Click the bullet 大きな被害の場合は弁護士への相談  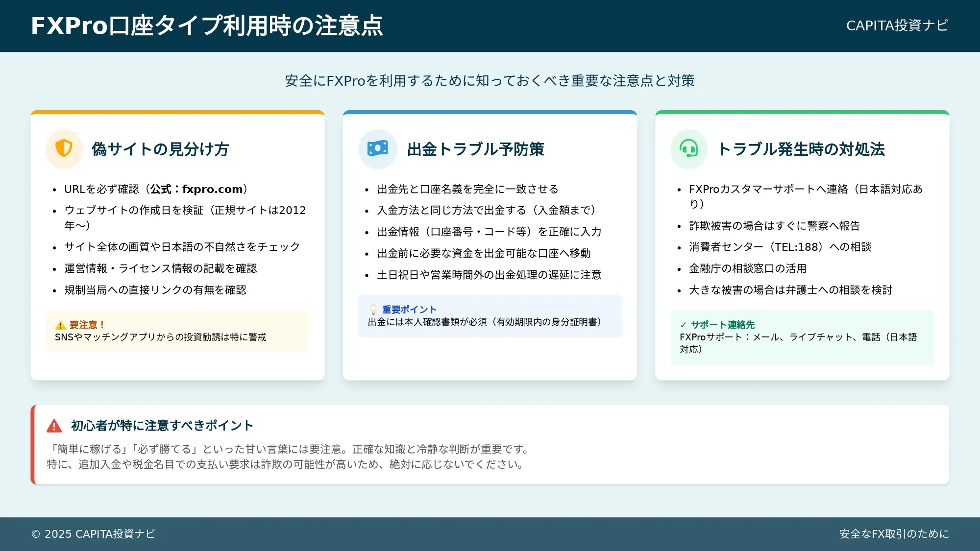790,290
